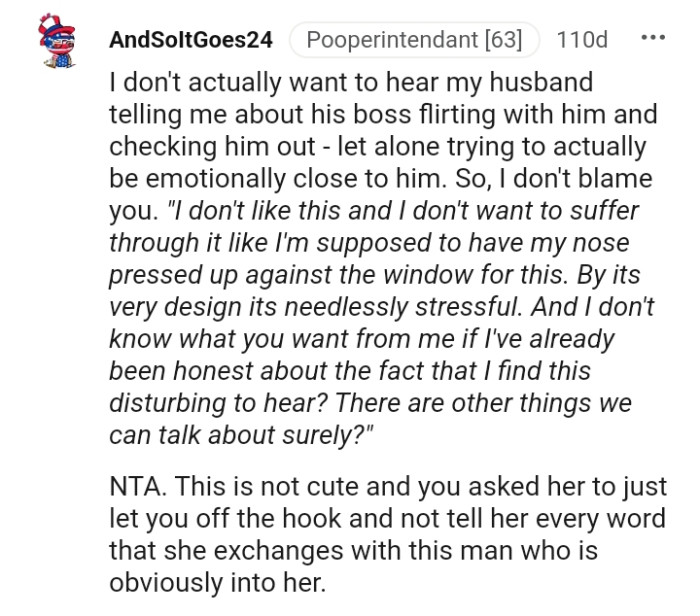The height and width of the screenshot is (616, 700).
Task: Click the line "be emotionally close to him"
Action: click(x=380, y=180)
